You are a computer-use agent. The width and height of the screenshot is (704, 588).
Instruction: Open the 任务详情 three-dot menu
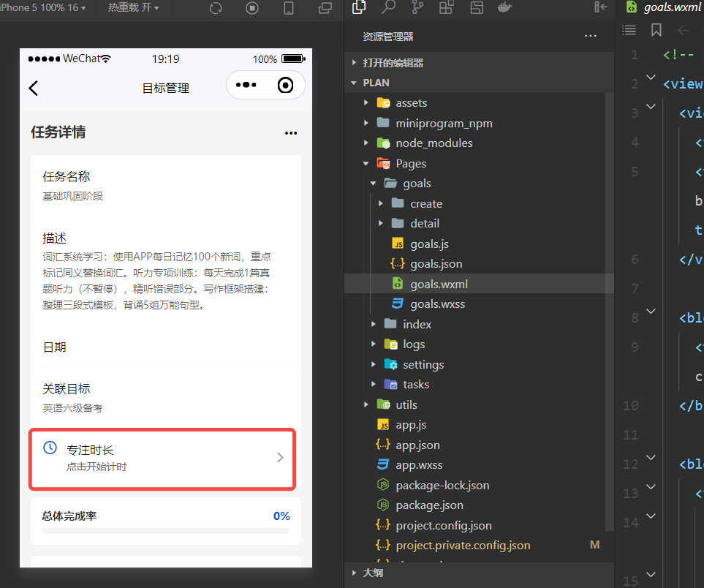pos(291,133)
